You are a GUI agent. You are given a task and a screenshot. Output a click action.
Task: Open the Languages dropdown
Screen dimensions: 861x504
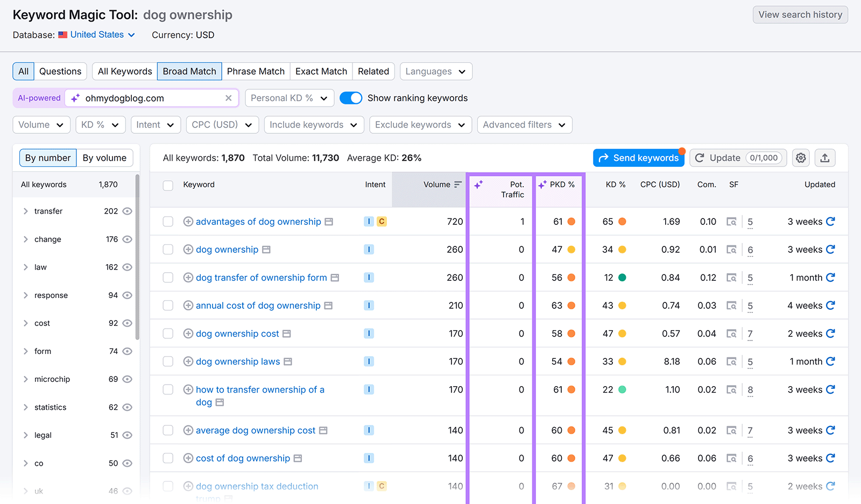pyautogui.click(x=435, y=71)
